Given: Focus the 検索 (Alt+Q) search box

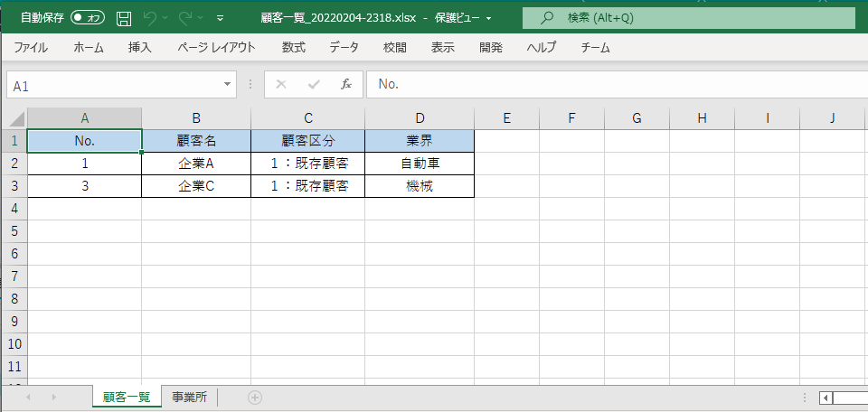Looking at the screenshot, I should coord(689,18).
